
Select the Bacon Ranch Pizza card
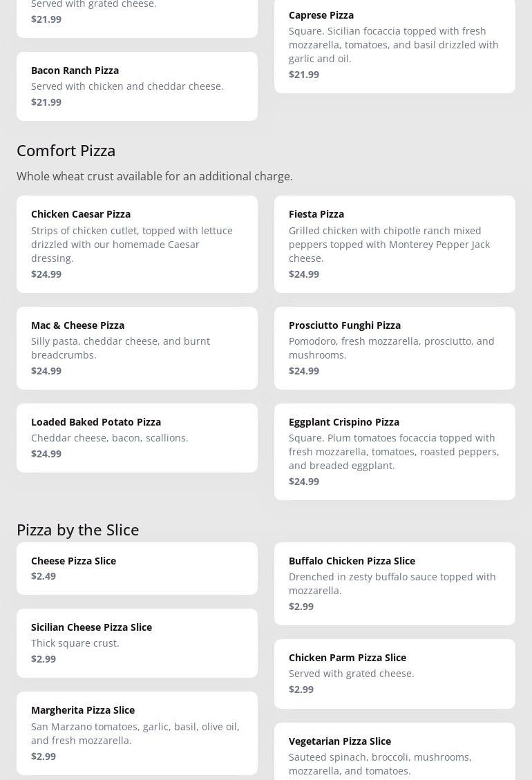[x=137, y=86]
